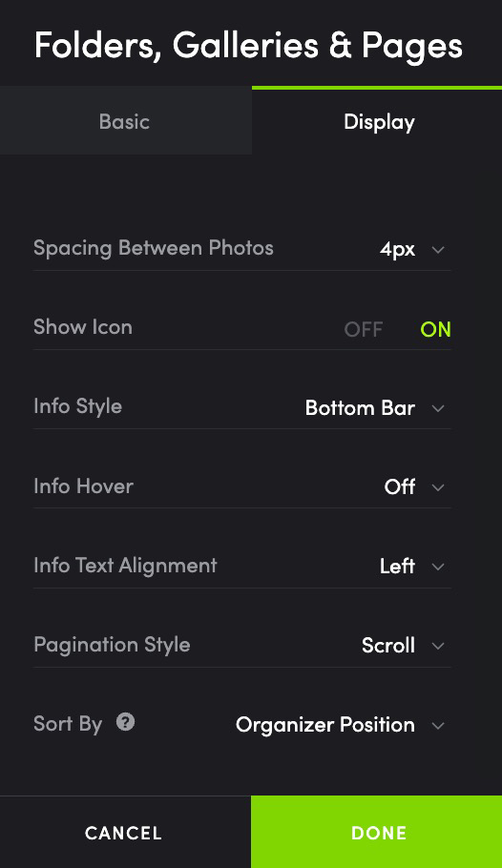Screen dimensions: 502x868
Task: Click the Folders, Galleries & Pages heading
Action: click(x=248, y=45)
